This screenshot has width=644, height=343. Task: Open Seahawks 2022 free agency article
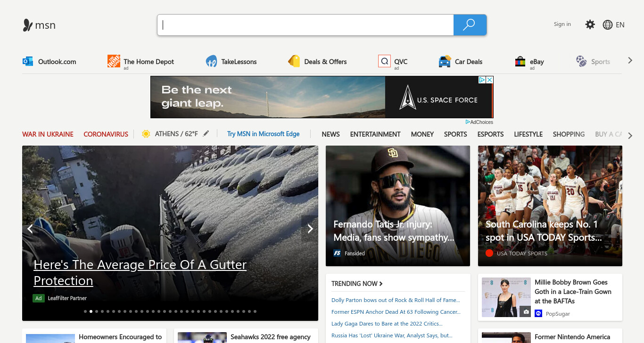click(270, 337)
